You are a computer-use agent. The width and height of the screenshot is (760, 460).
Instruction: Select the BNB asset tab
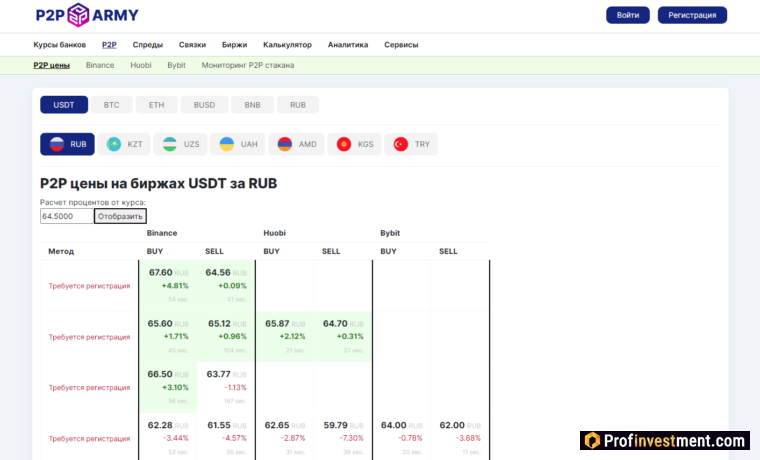pyautogui.click(x=252, y=105)
